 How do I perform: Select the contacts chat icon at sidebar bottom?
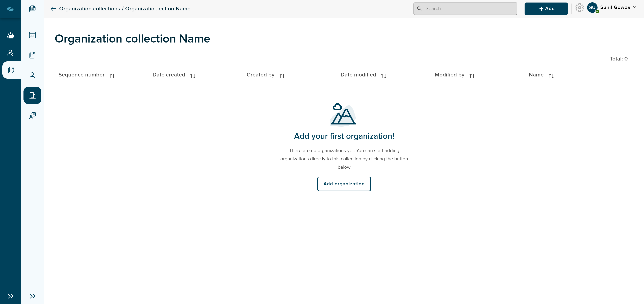[x=32, y=115]
